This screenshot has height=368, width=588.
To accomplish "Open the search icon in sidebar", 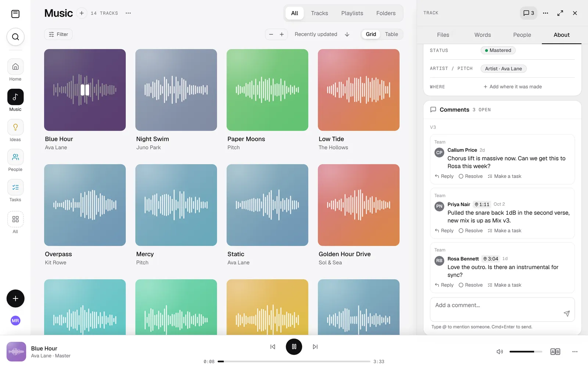I will [15, 37].
